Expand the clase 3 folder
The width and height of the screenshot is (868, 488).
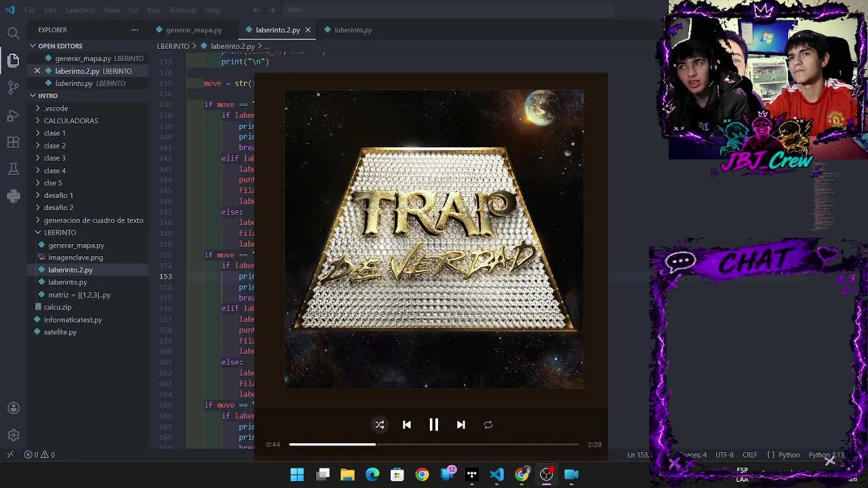pos(88,158)
